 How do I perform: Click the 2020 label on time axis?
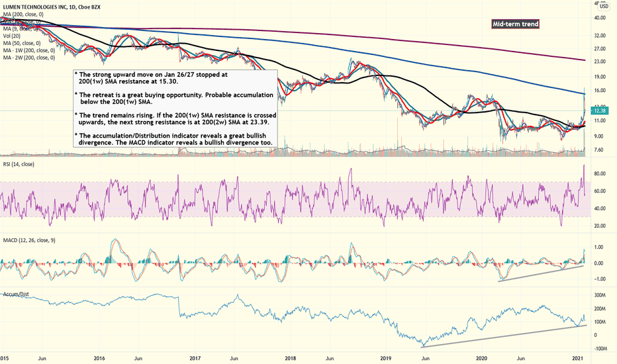click(482, 359)
